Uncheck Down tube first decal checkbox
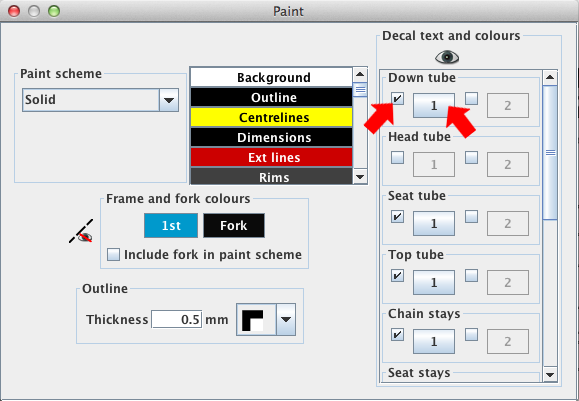This screenshot has height=401, width=579. 397,99
